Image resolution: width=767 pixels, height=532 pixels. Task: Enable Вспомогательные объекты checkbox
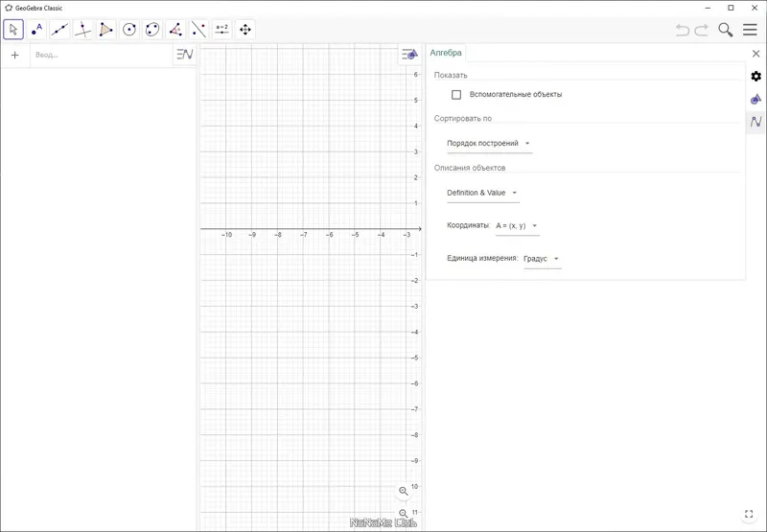coord(456,94)
